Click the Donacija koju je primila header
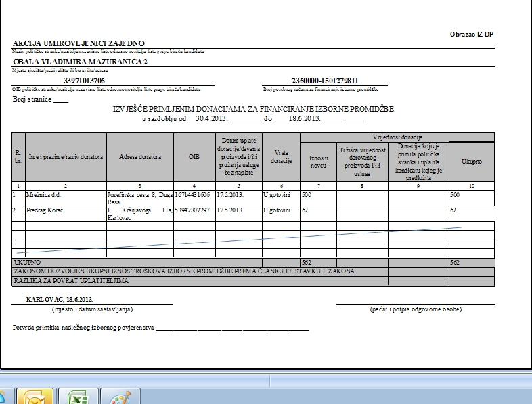532x404 pixels. tap(418, 162)
